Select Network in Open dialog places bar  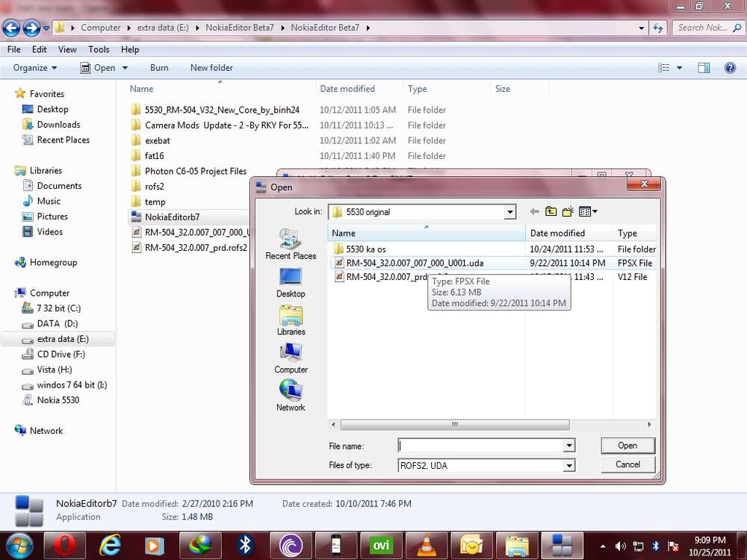[291, 396]
